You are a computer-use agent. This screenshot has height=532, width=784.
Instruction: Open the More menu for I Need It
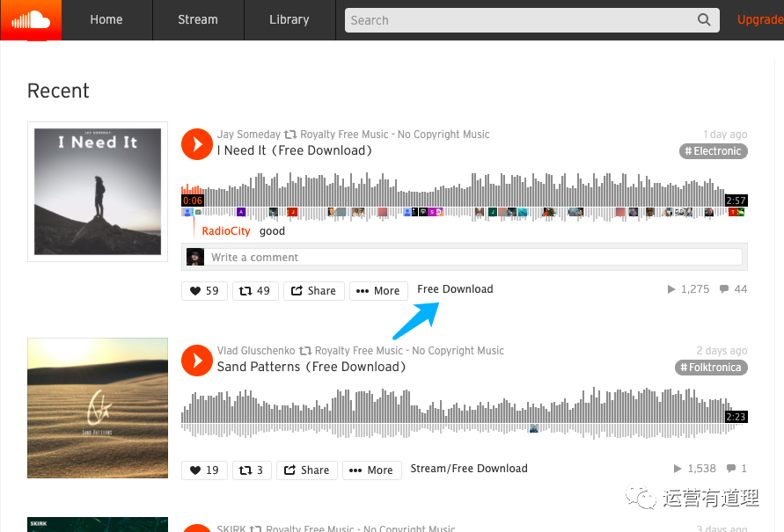pyautogui.click(x=378, y=291)
